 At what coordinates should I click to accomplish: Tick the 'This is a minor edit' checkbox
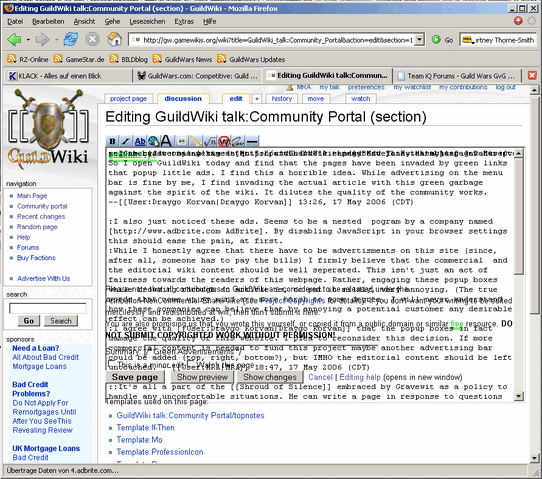(110, 364)
